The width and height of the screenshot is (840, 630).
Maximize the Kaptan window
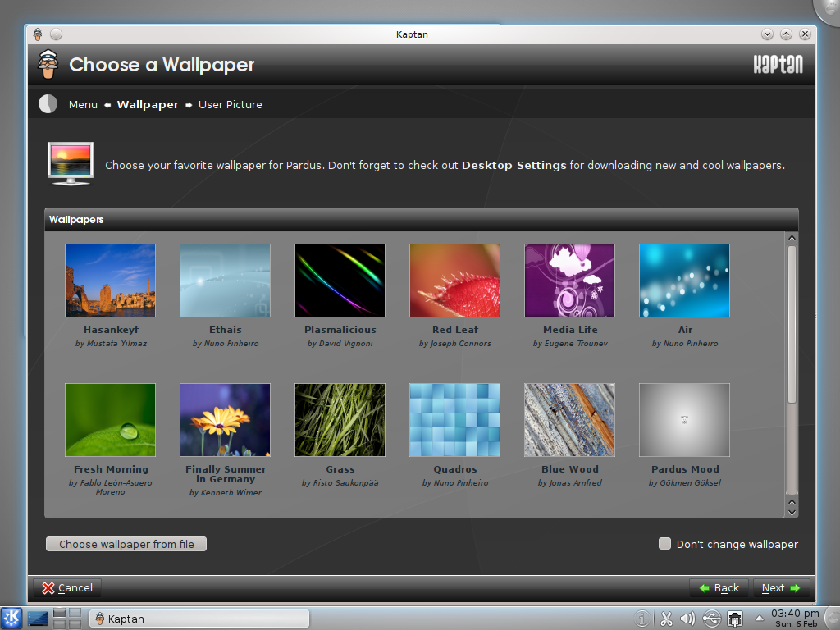[x=786, y=34]
